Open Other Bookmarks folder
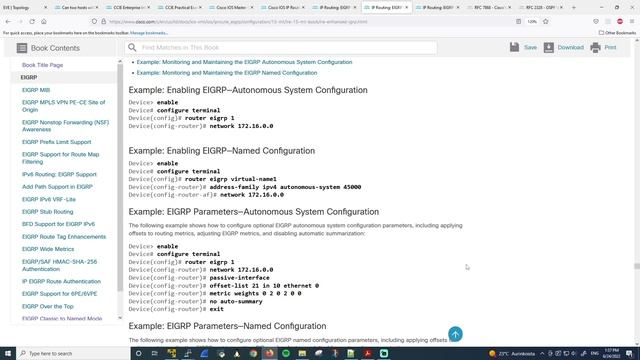Image resolution: width=640 pixels, height=360 pixels. (617, 33)
